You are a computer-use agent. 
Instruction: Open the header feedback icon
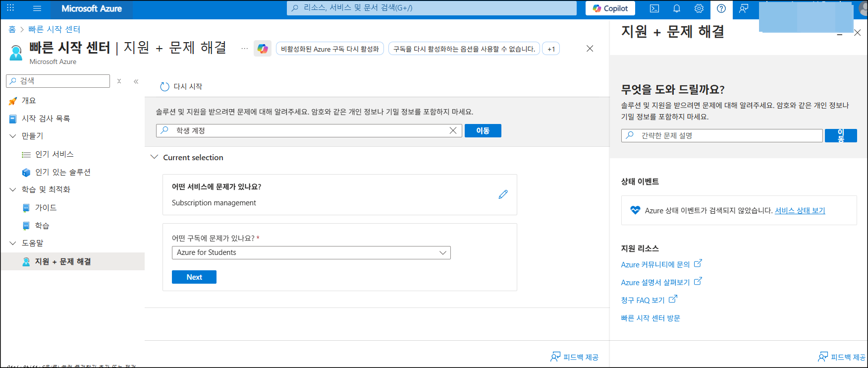744,8
